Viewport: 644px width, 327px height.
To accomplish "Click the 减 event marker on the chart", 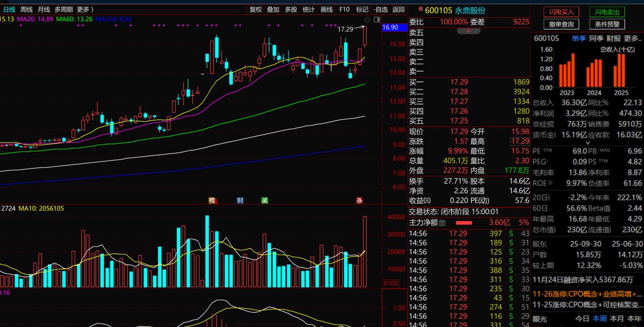I will point(265,200).
